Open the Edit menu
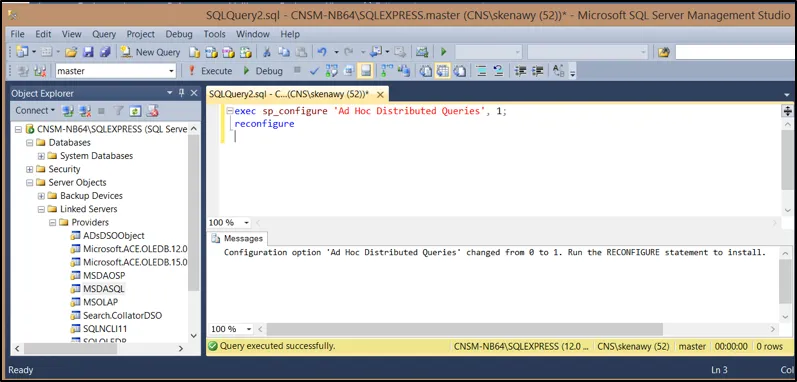Screen dimensions: 797x382 pyautogui.click(x=43, y=34)
